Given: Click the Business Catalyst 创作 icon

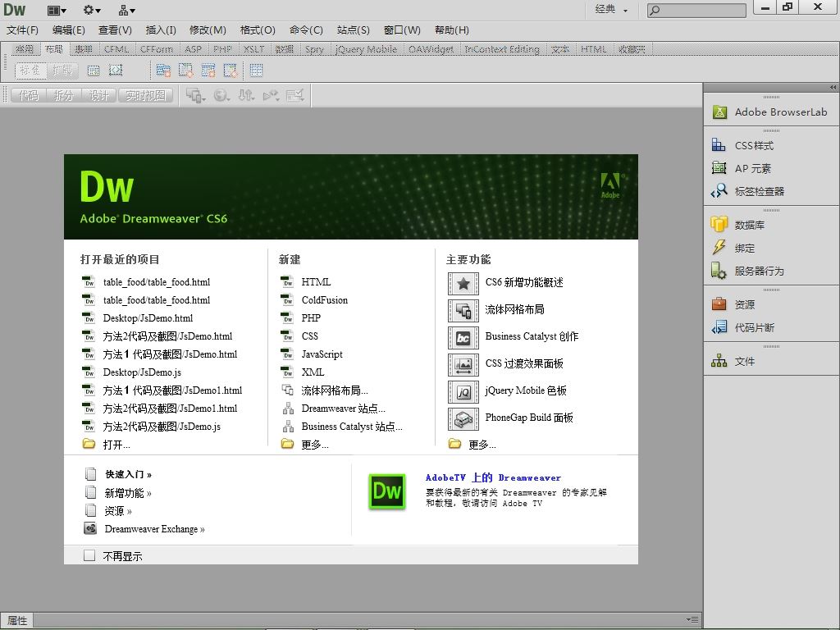Looking at the screenshot, I should pos(463,337).
